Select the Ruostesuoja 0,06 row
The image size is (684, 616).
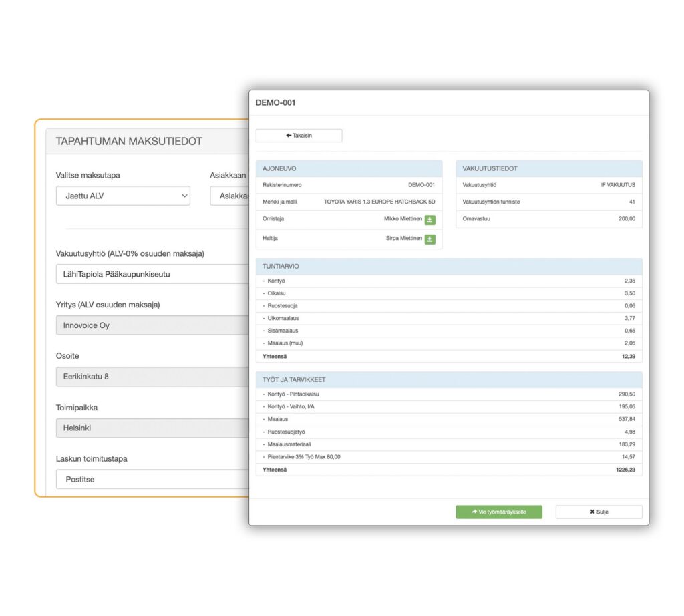[449, 306]
